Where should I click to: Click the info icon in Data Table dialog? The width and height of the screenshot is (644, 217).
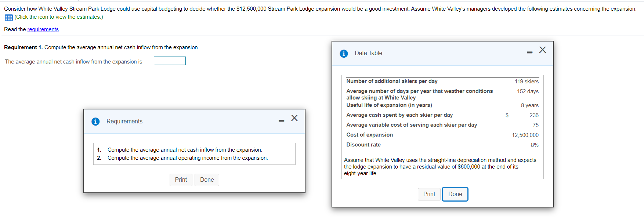[344, 54]
